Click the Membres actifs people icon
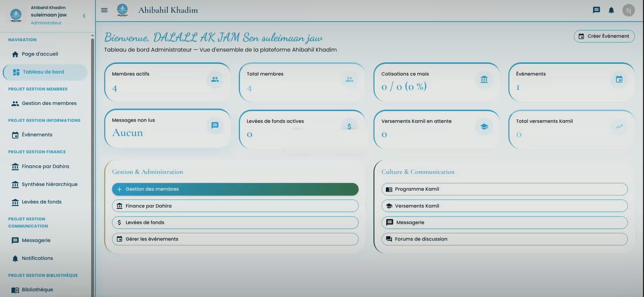Image resolution: width=644 pixels, height=297 pixels. pyautogui.click(x=215, y=79)
